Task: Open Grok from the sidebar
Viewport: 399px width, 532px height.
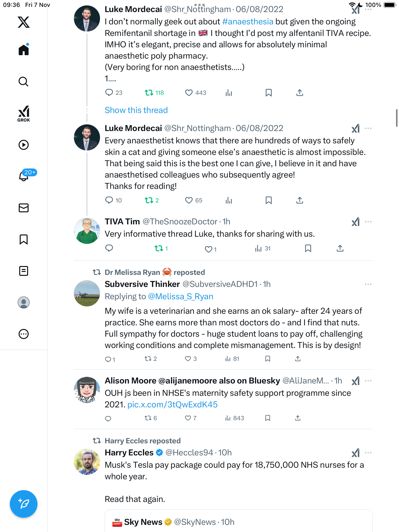Action: tap(24, 114)
